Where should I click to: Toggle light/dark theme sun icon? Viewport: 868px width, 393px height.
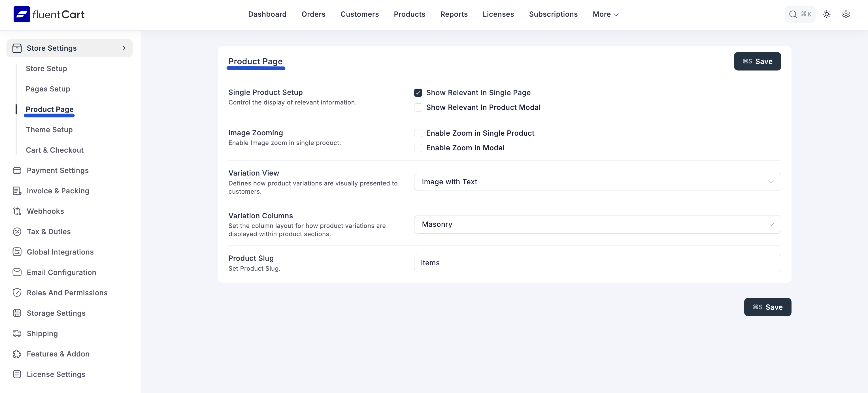(826, 14)
